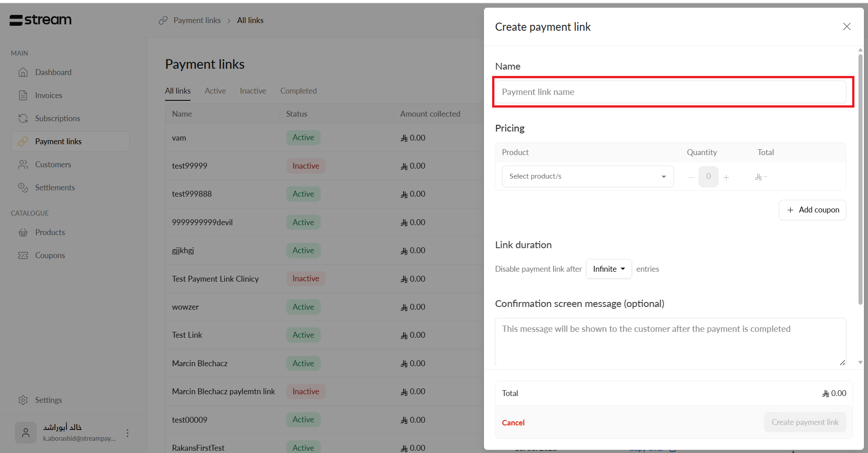Open Invoices via its document icon
This screenshot has height=453, width=868.
tap(23, 95)
